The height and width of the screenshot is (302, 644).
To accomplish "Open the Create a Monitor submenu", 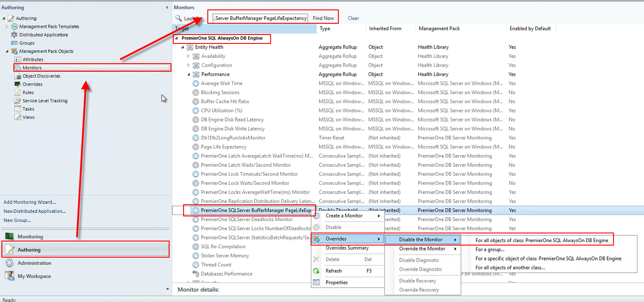I will [348, 216].
